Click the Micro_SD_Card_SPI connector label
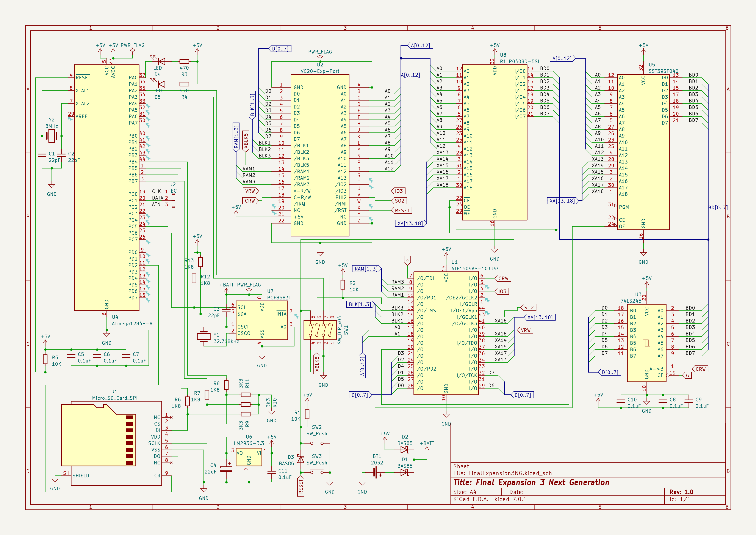Viewport: 756px width, 535px height. (115, 398)
